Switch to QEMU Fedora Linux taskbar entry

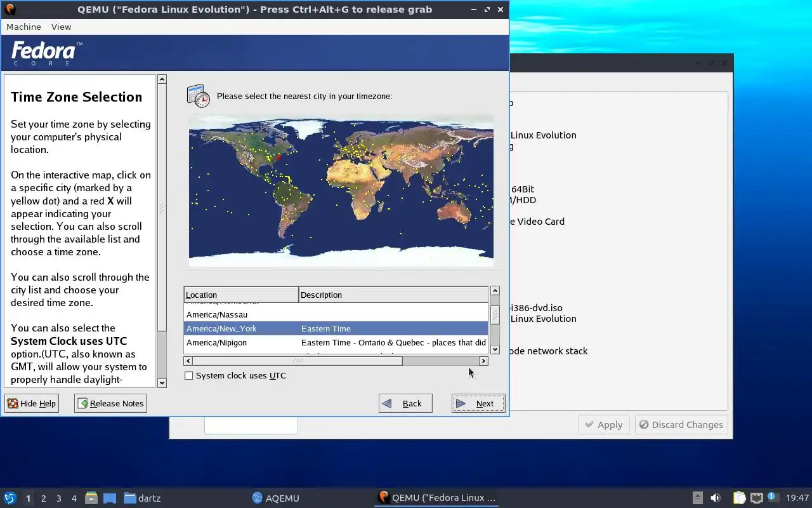coord(437,498)
